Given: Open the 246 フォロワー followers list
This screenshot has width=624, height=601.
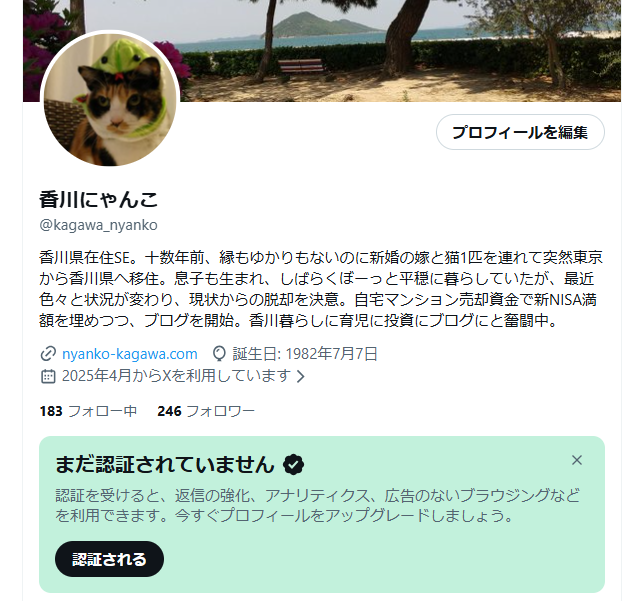Looking at the screenshot, I should (x=206, y=411).
